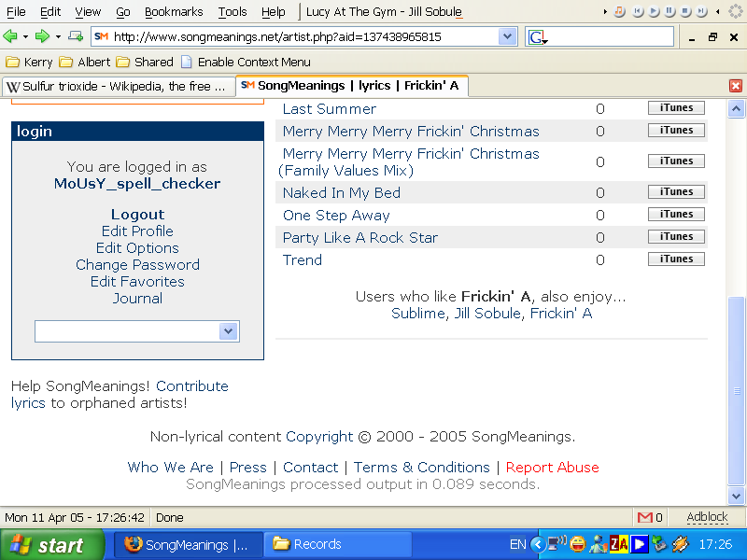Open iTunes for One Step Away
747x560 pixels.
click(x=676, y=215)
